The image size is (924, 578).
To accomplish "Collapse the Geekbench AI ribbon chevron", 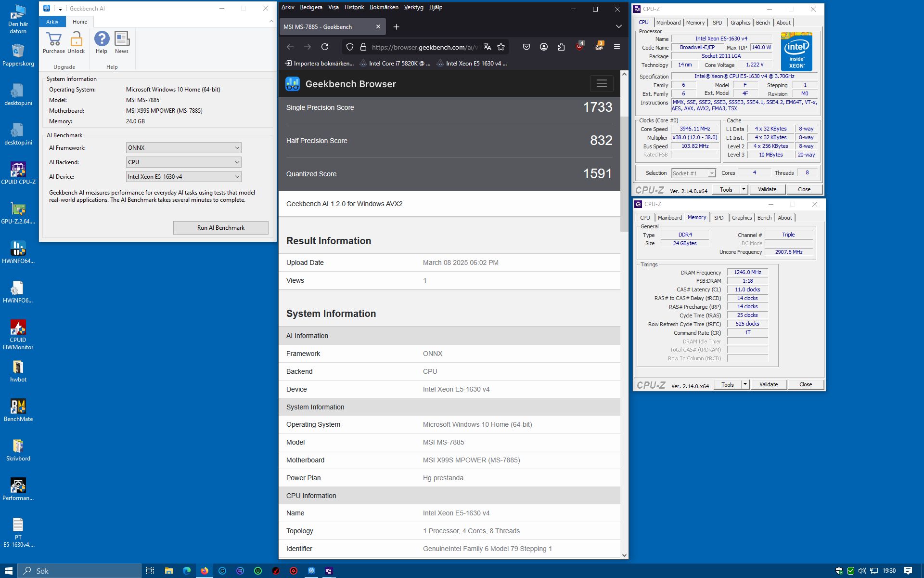I will 271,22.
